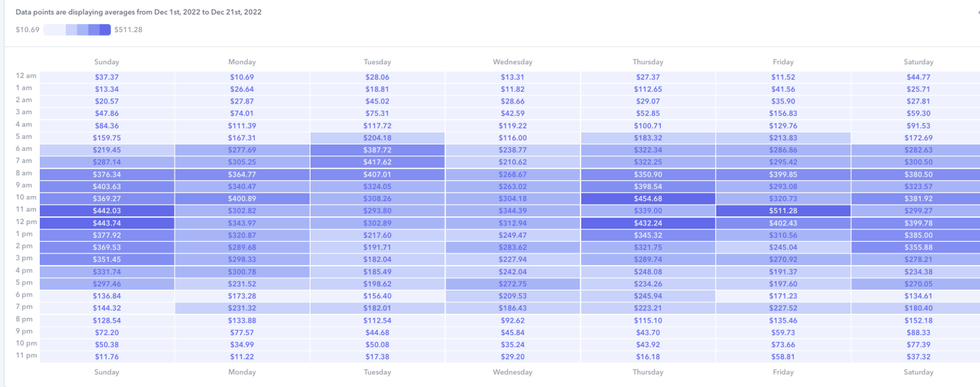
Task: Click Tuesday 7 am cell $417.62
Action: coord(378,162)
